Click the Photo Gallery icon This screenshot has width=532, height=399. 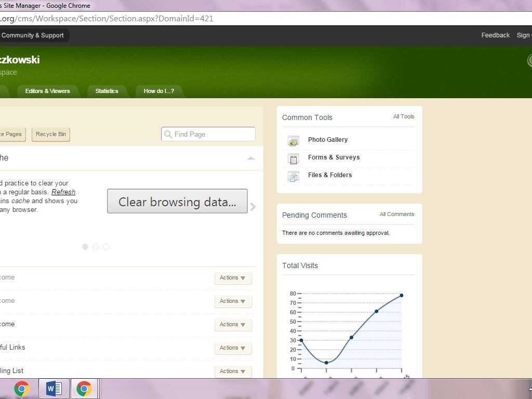294,140
